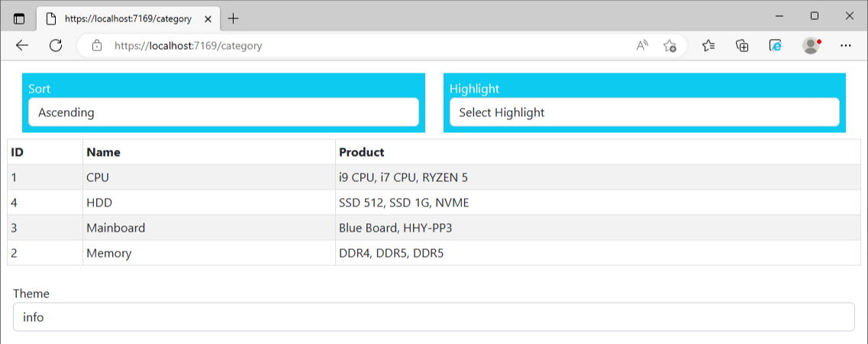This screenshot has width=868, height=344.
Task: Open the Sort dropdown showing Ascending
Action: click(224, 112)
